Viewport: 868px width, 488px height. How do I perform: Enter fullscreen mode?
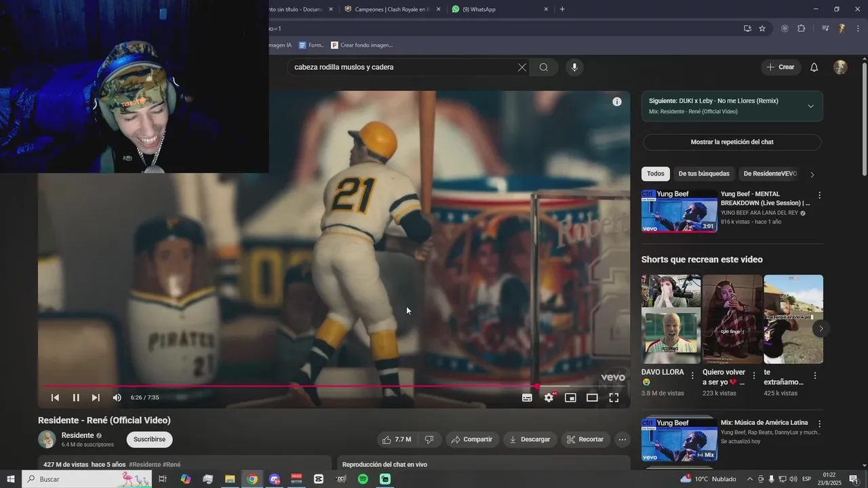tap(614, 398)
